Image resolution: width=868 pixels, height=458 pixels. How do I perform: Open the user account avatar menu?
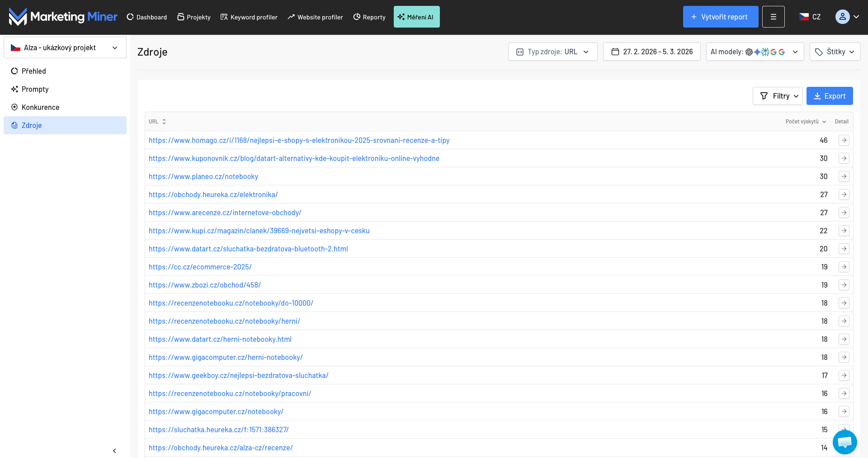point(847,17)
